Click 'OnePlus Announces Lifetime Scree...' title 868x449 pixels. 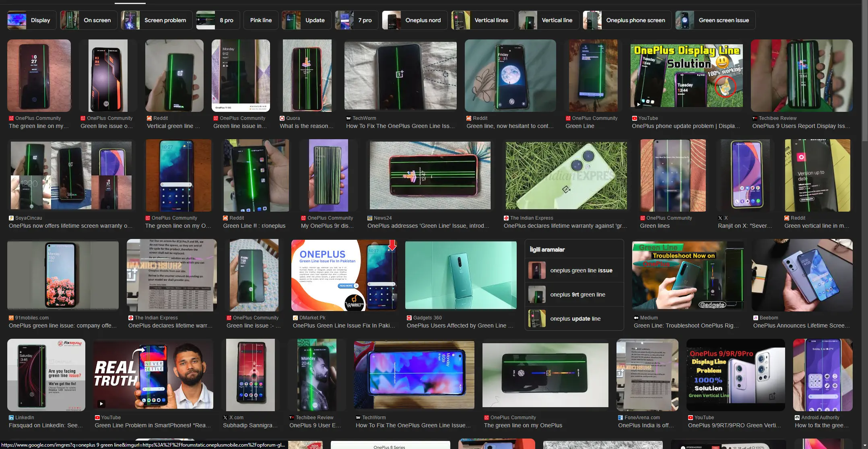[x=802, y=325]
